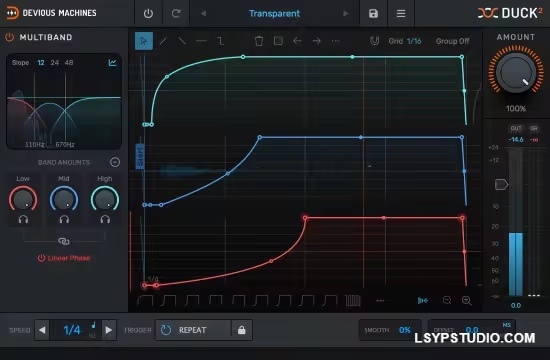Image resolution: width=550 pixels, height=360 pixels.
Task: Toggle the blue waveform display icon
Action: (x=423, y=300)
